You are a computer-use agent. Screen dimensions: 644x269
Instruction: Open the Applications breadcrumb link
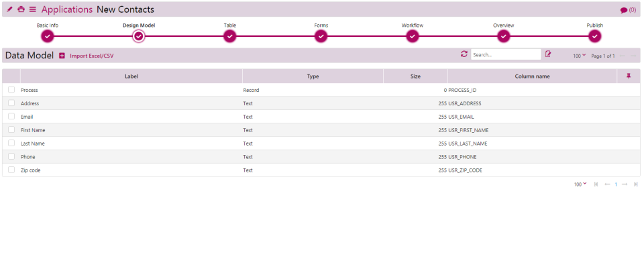pyautogui.click(x=67, y=9)
